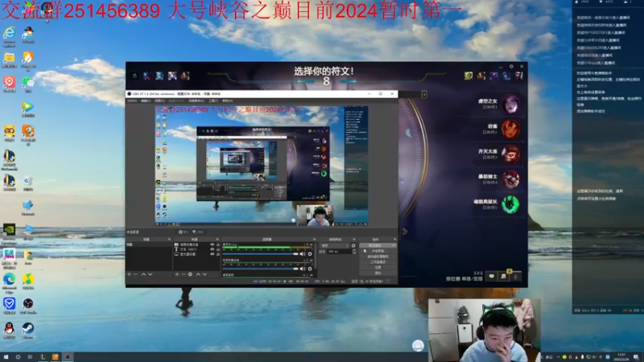This screenshot has width=644, height=362.
Task: Open League of Legends taskbar icon
Action: (x=43, y=357)
